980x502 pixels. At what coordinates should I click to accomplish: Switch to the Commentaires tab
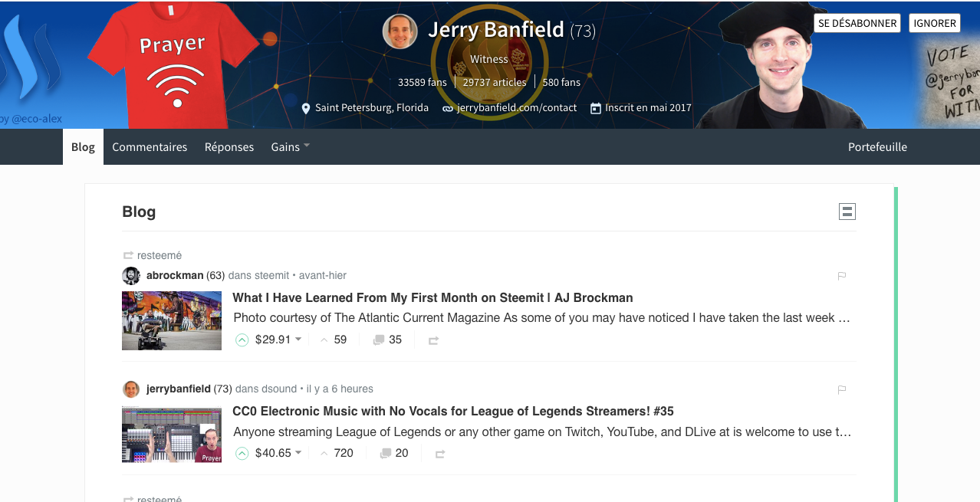tap(150, 146)
